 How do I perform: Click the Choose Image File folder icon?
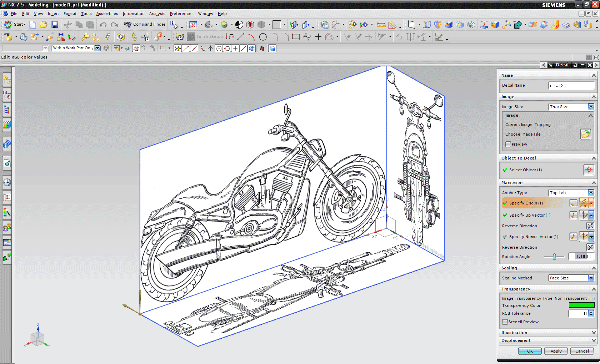[x=585, y=134]
